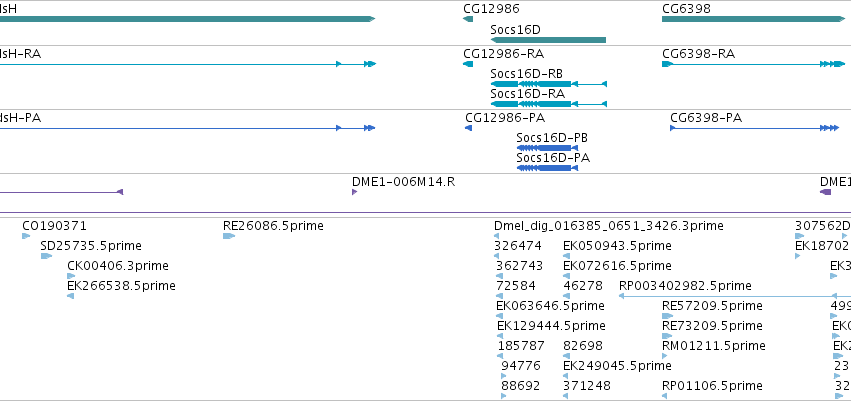Select EK266538.5prime EST label
Image resolution: width=851 pixels, height=401 pixels.
coord(122,286)
